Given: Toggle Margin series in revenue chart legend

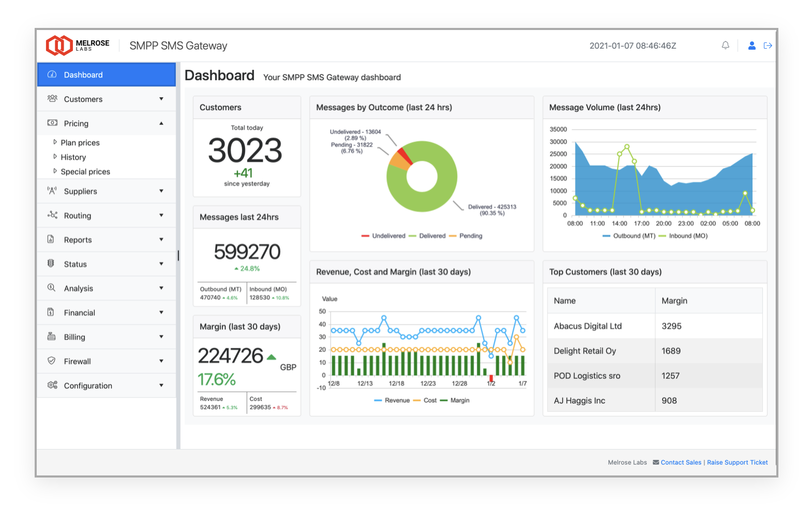Looking at the screenshot, I should click(x=459, y=400).
